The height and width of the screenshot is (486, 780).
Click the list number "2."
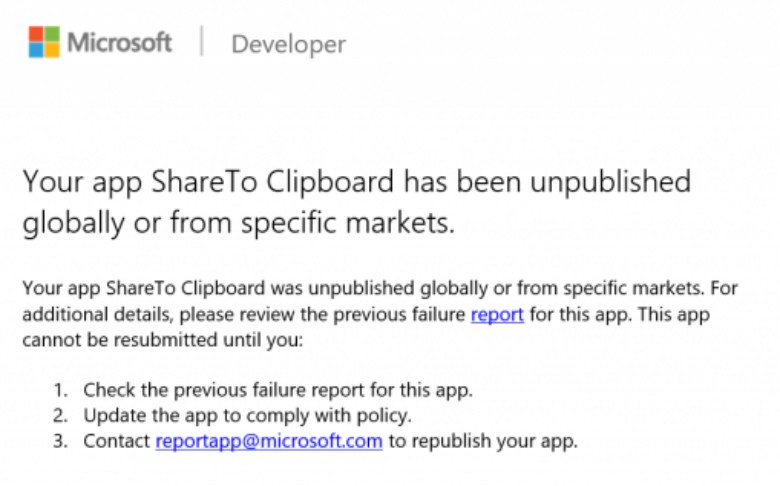point(62,415)
